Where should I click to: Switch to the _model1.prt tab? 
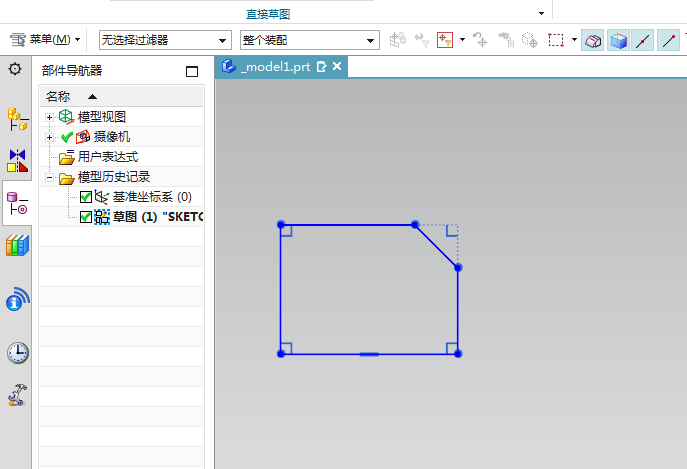[x=276, y=67]
